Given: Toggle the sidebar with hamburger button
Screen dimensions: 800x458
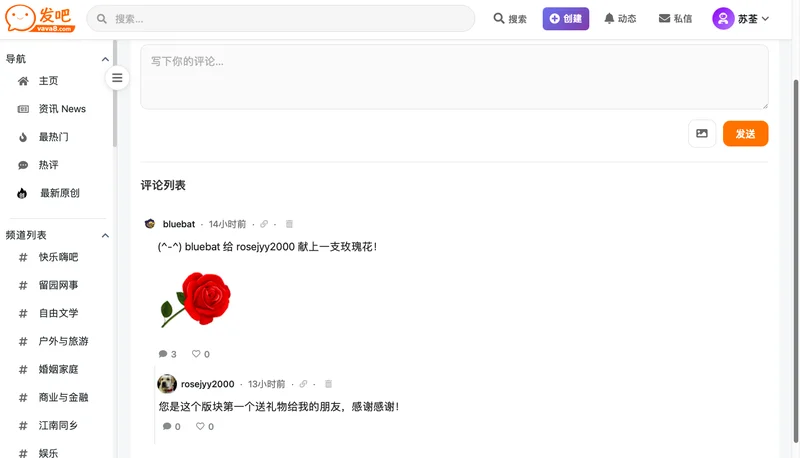Looking at the screenshot, I should pyautogui.click(x=117, y=78).
